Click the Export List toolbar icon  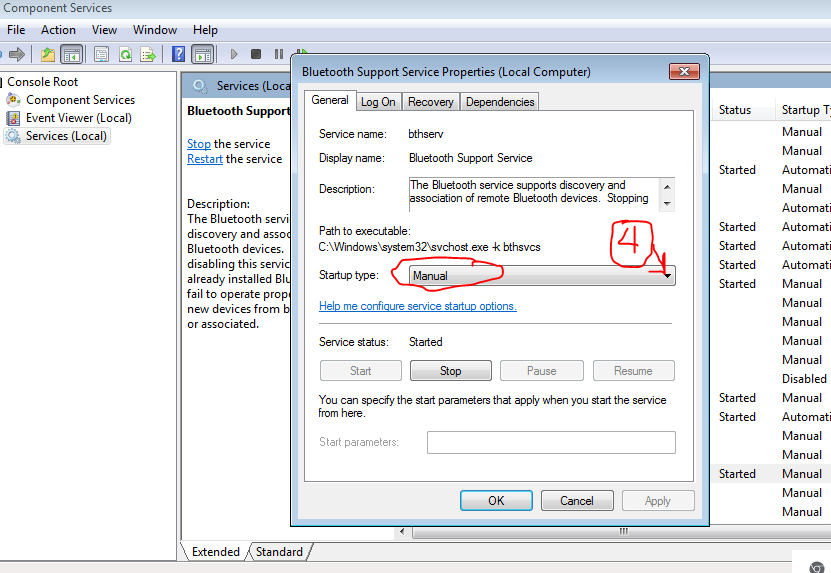148,54
